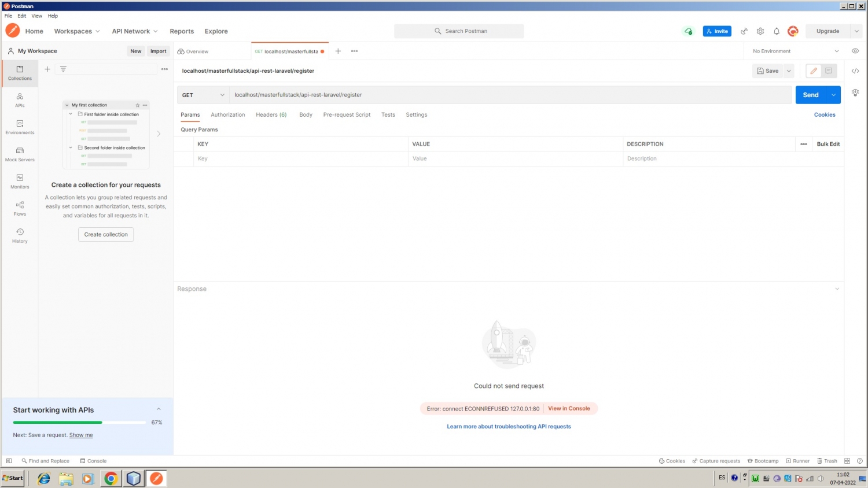Open the APIs sidebar section
Screen dimensions: 868x488
[20, 100]
